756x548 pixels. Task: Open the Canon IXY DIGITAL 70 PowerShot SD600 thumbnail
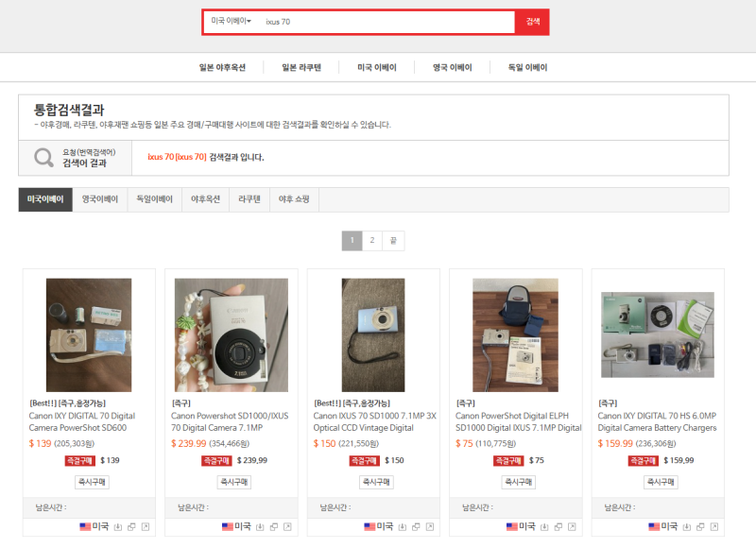pyautogui.click(x=89, y=335)
